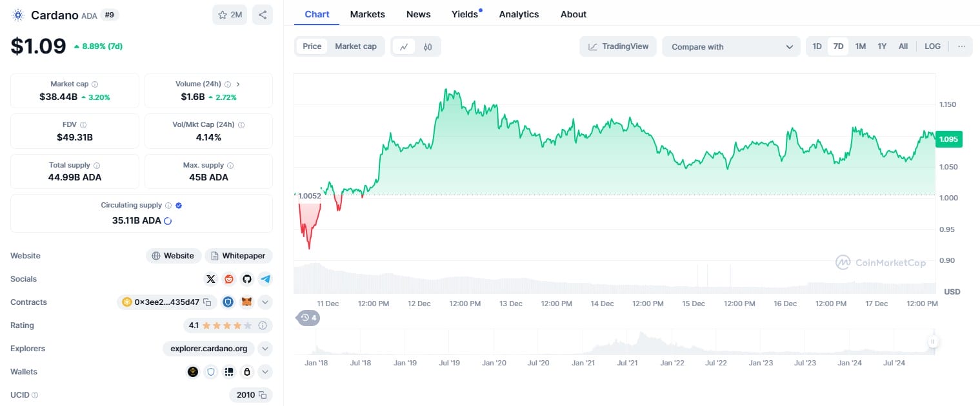
Task: Expand the Explorers list chevron
Action: (x=265, y=349)
